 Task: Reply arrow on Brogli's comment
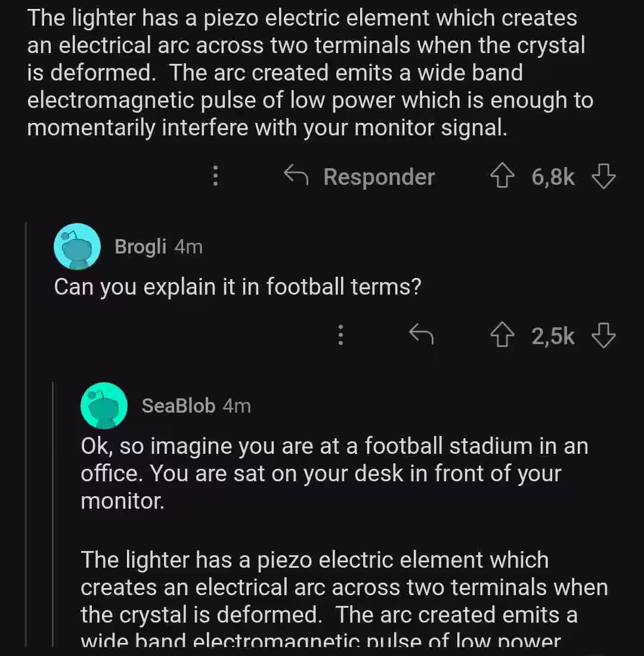tap(421, 335)
